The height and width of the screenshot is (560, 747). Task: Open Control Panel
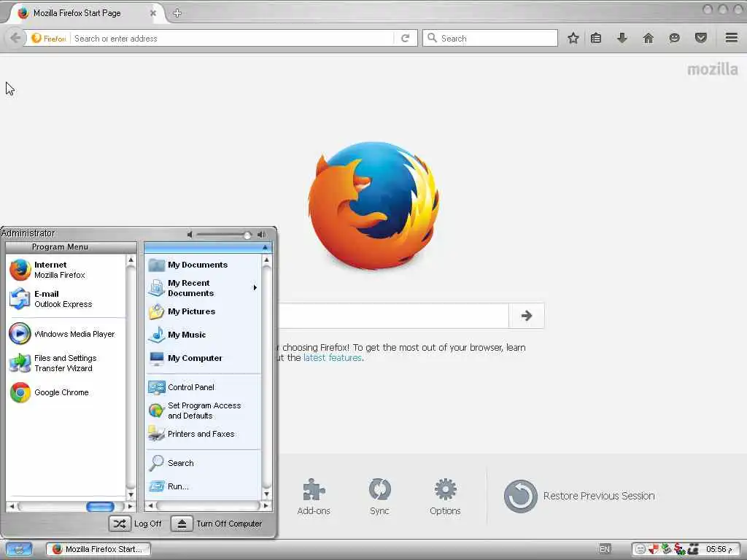pyautogui.click(x=203, y=387)
